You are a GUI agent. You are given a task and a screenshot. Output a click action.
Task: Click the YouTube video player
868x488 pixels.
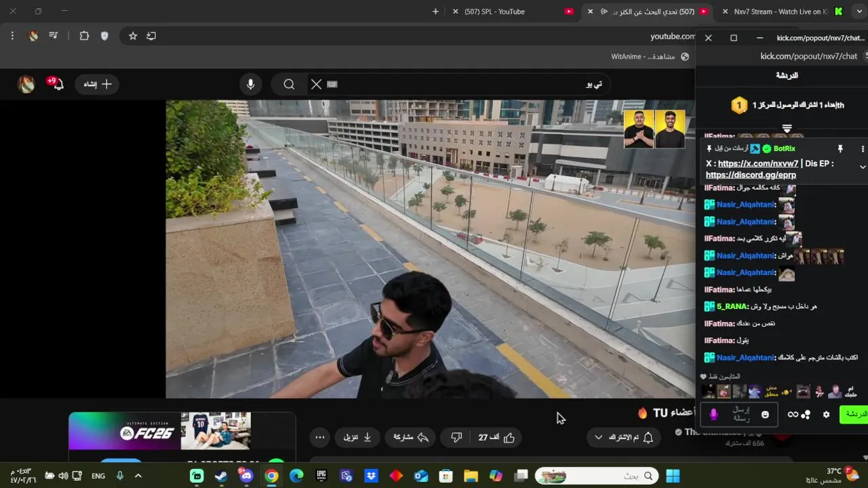[x=430, y=249]
